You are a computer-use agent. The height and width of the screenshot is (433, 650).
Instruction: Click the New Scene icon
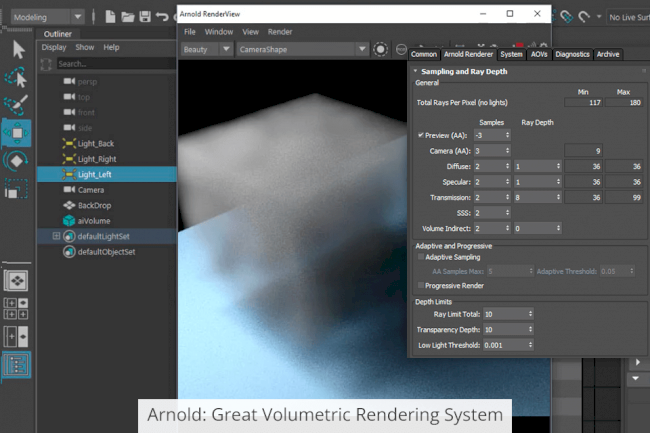110,17
